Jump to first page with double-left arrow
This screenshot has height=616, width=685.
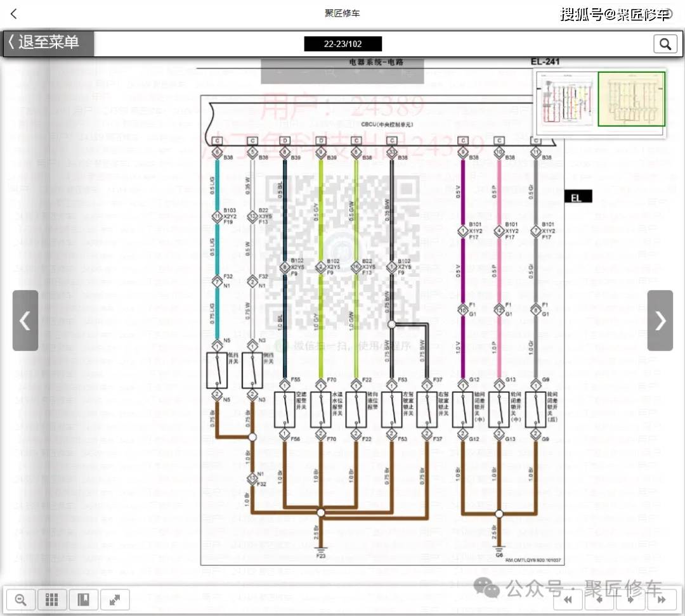pyautogui.click(x=568, y=600)
